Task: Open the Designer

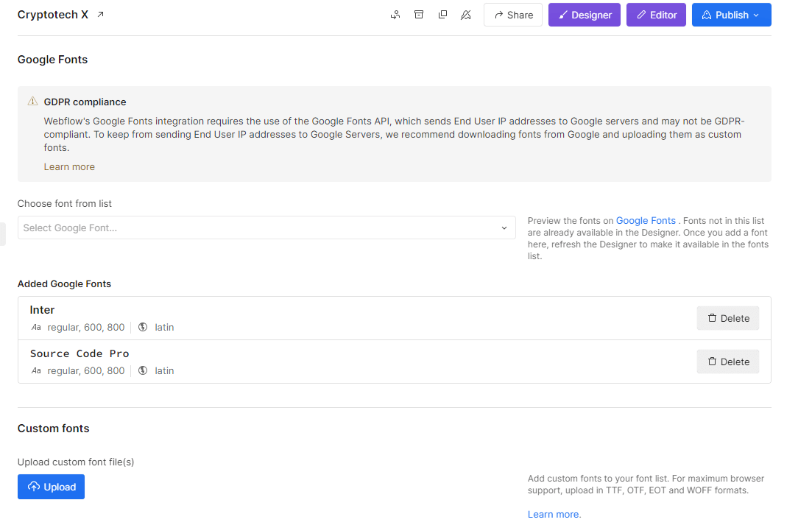Action: (584, 15)
